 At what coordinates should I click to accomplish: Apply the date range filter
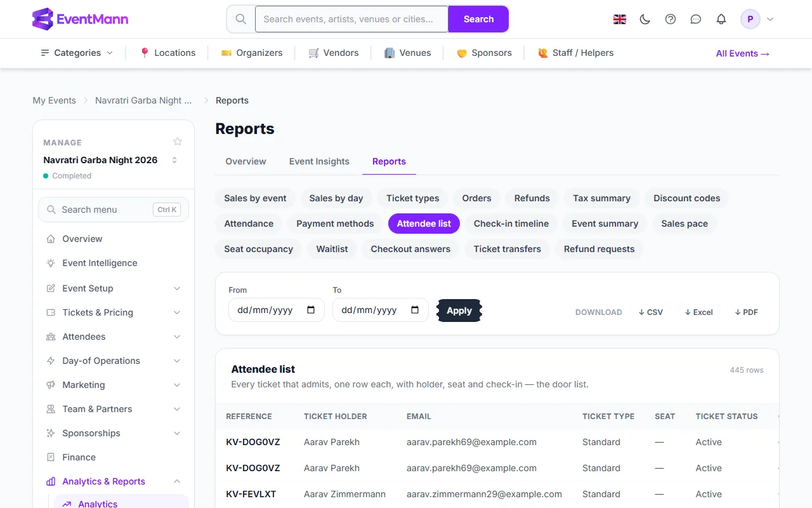[459, 311]
